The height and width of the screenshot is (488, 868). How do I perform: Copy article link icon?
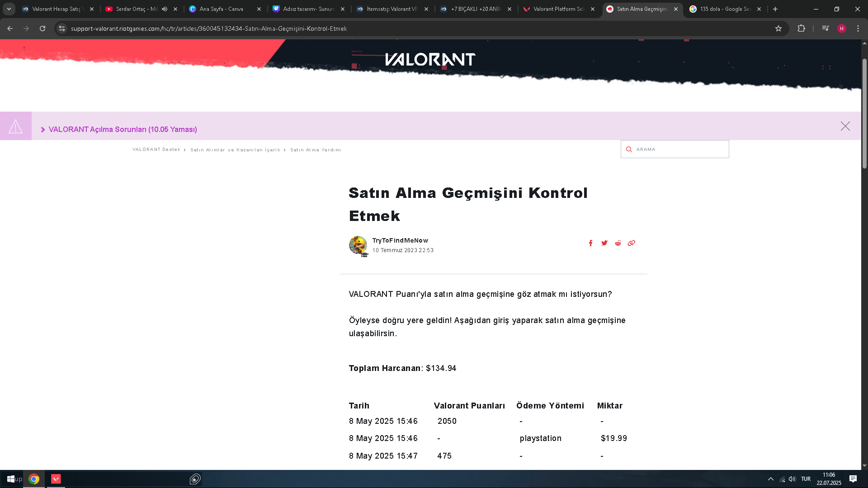pos(632,243)
